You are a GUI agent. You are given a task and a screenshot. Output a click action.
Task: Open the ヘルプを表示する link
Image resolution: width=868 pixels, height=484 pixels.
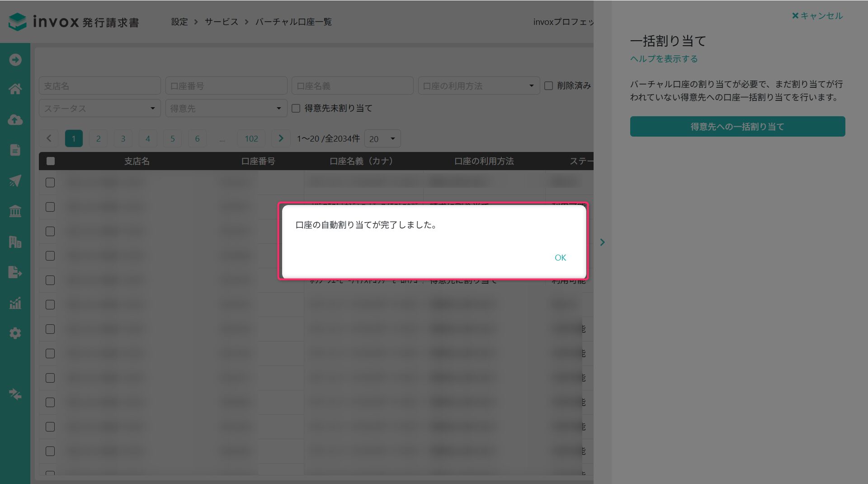(x=664, y=59)
